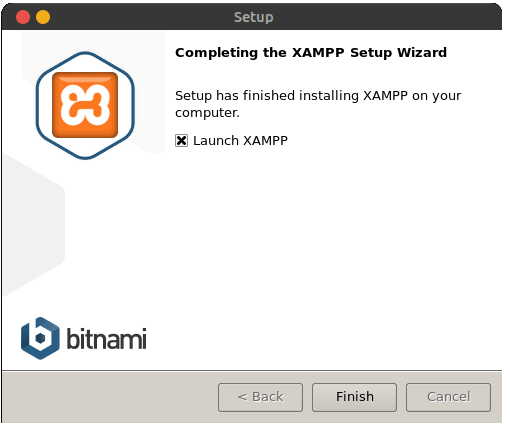Finish the XAMPP setup wizard
This screenshot has height=428, width=510.
click(x=354, y=397)
